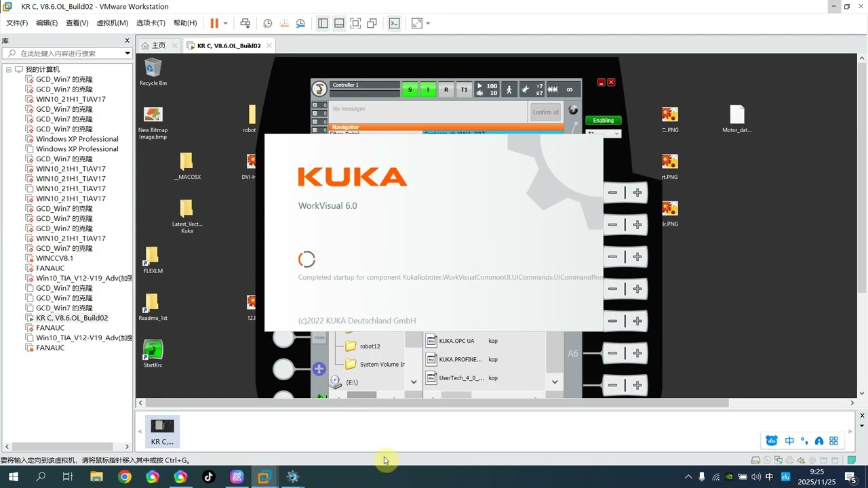Open the 文件(F) menu
Screen dimensions: 868x488
pos(17,23)
